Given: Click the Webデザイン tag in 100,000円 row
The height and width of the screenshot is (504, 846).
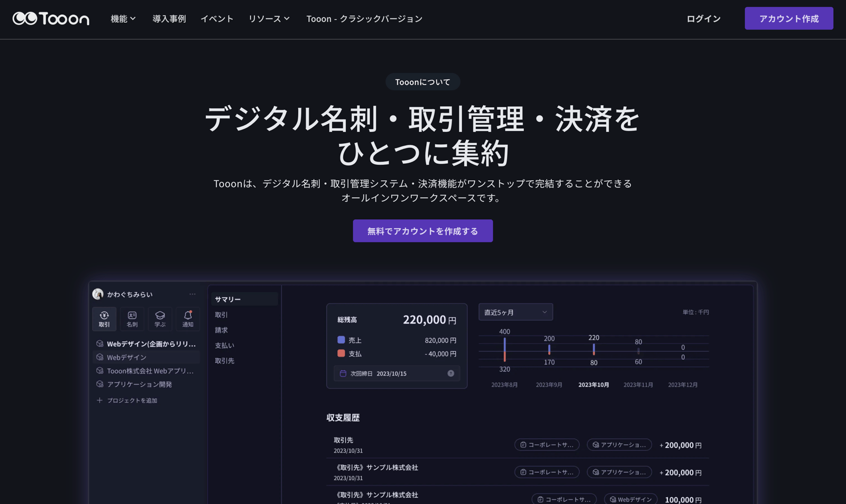Looking at the screenshot, I should [x=631, y=499].
